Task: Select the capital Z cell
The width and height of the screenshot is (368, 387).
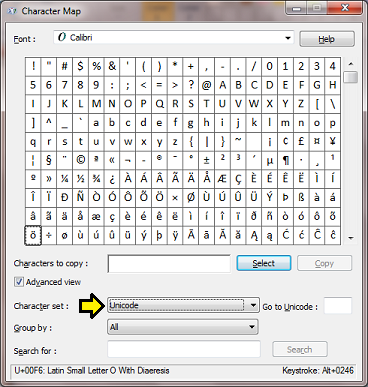Action: pyautogui.click(x=301, y=104)
